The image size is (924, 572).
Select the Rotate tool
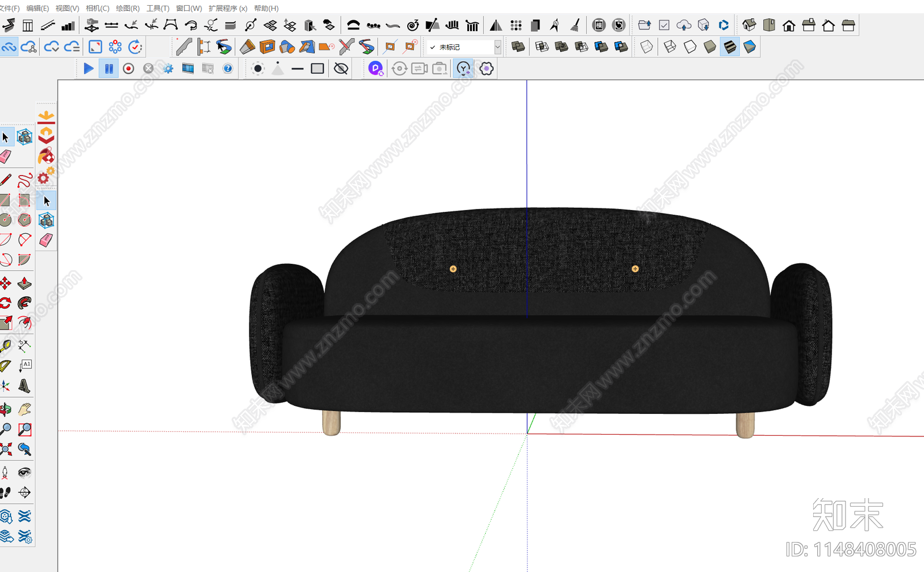tap(5, 303)
